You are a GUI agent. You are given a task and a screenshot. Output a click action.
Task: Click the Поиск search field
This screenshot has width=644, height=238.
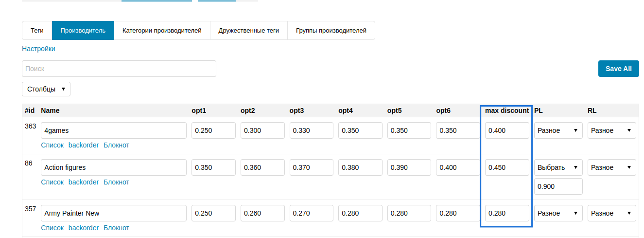[119, 69]
